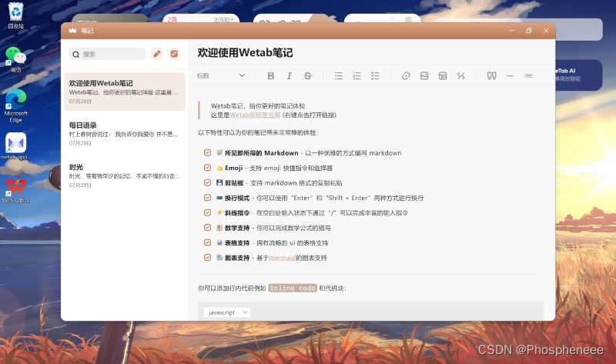
Task: Toggle the 表格支持 checkbox
Action: (207, 242)
